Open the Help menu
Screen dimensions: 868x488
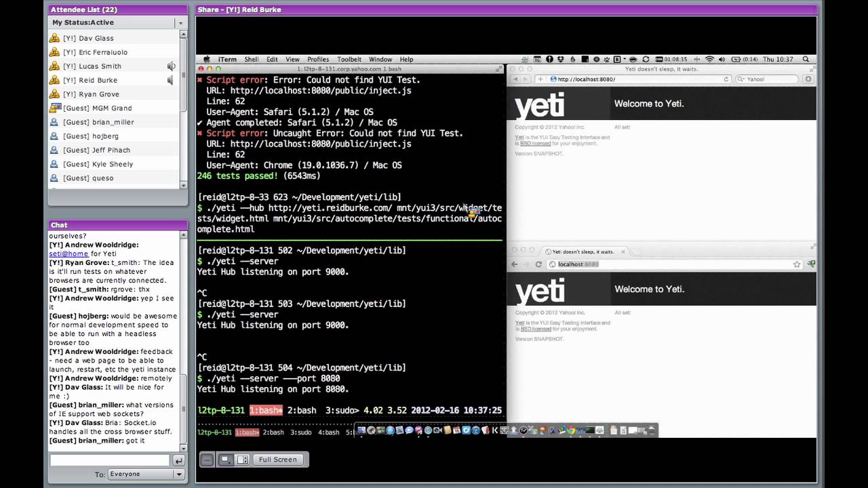coord(406,60)
